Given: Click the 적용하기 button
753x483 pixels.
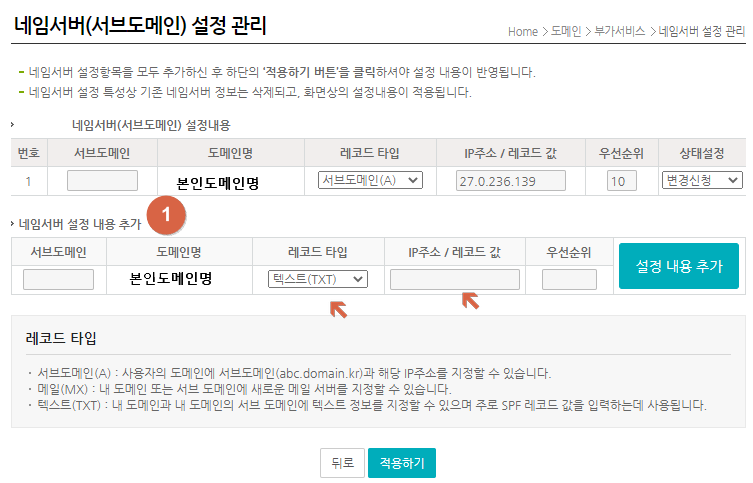Looking at the screenshot, I should (x=402, y=463).
